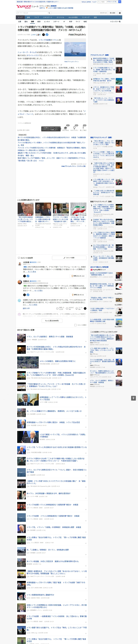Open the Yahoo! JAPAN header link
138x644 pixels.
[86, 2]
